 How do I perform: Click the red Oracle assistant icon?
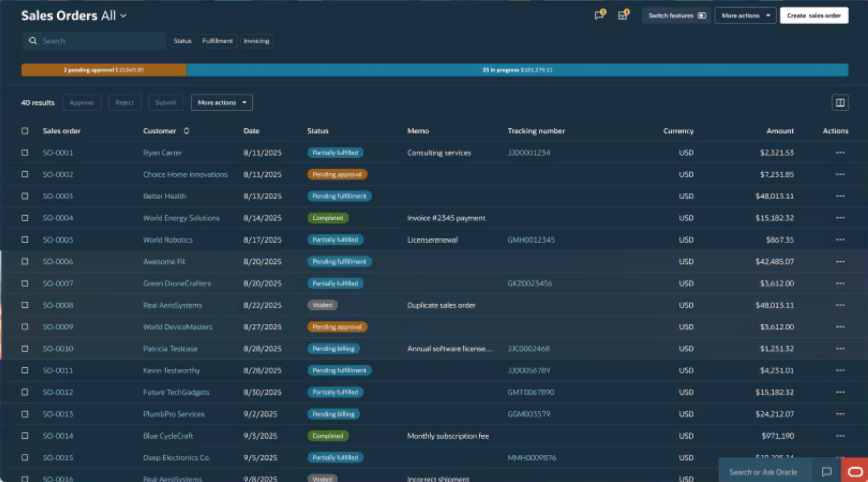click(x=855, y=471)
